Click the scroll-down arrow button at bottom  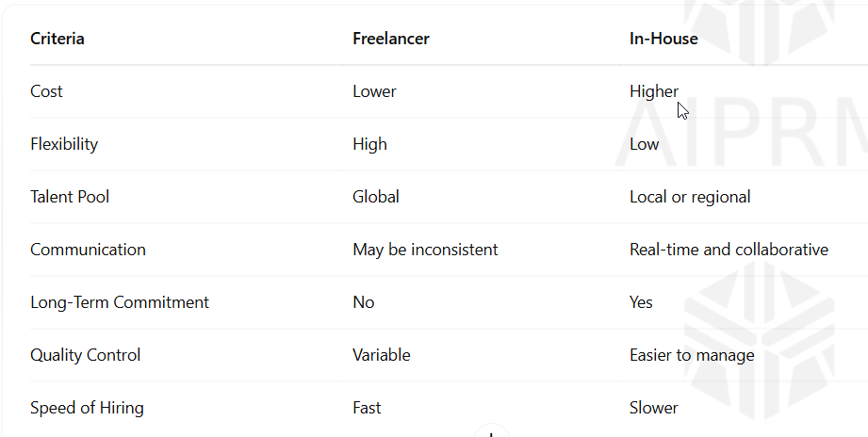[492, 431]
